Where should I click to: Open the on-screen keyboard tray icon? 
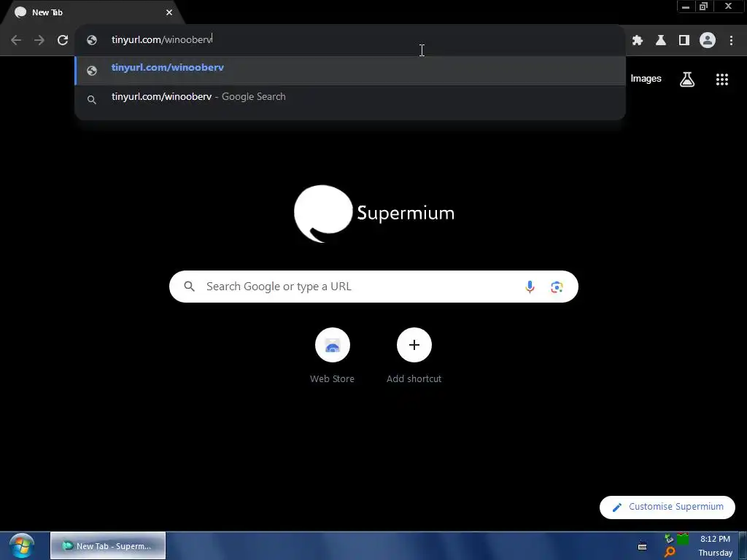tap(642, 546)
